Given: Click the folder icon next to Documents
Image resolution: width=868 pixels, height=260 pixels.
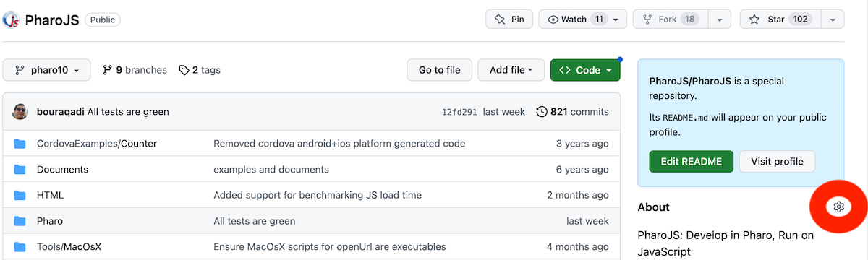Looking at the screenshot, I should [x=20, y=170].
